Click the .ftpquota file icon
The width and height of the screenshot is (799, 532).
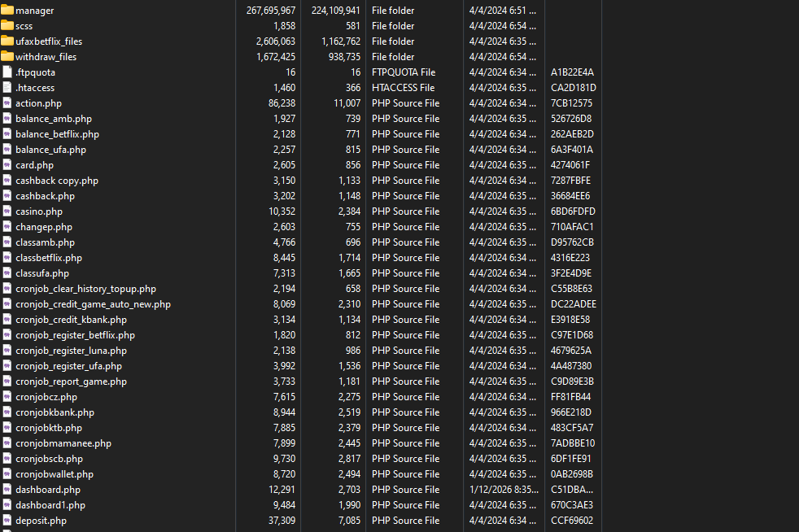point(7,72)
